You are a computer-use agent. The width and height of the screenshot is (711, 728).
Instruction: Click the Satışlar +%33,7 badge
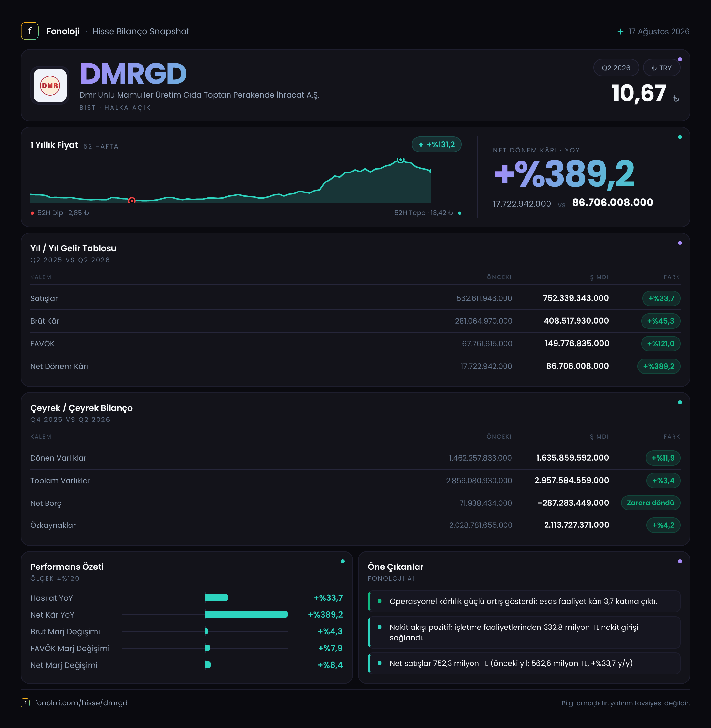point(661,298)
